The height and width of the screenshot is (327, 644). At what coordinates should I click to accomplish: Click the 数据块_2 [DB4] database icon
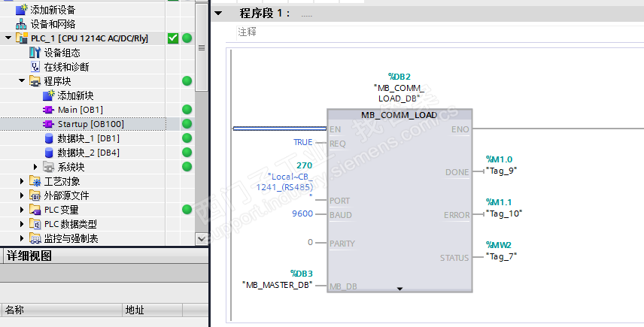coord(49,153)
